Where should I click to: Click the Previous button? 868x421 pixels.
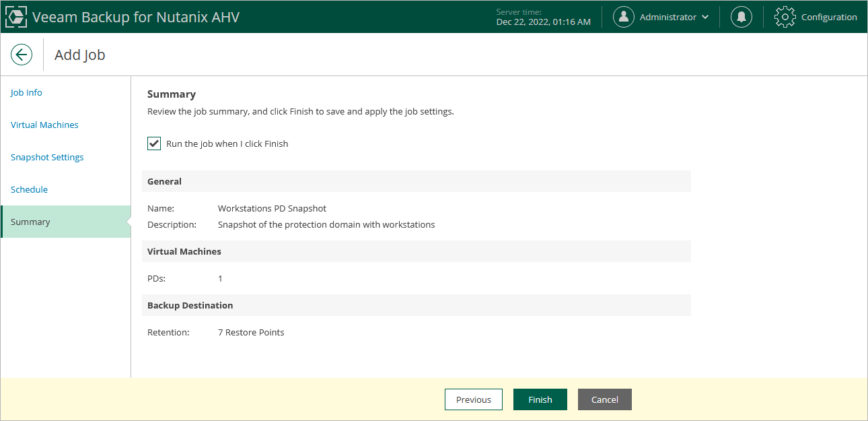tap(474, 399)
